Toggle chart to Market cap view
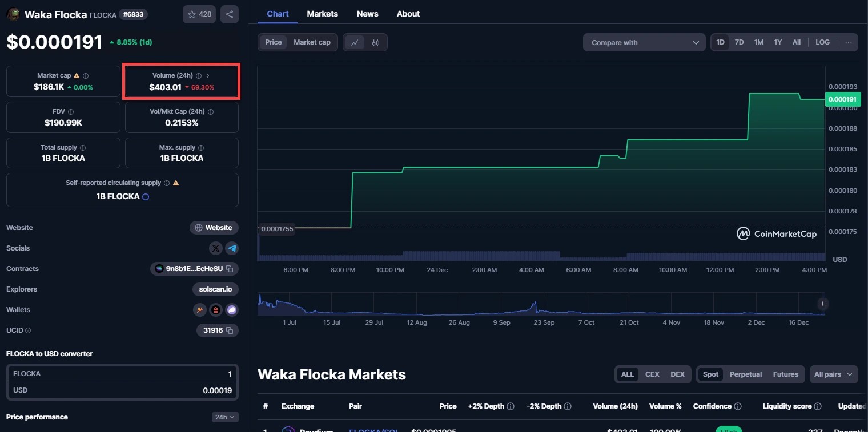Image resolution: width=868 pixels, height=432 pixels. (x=312, y=42)
